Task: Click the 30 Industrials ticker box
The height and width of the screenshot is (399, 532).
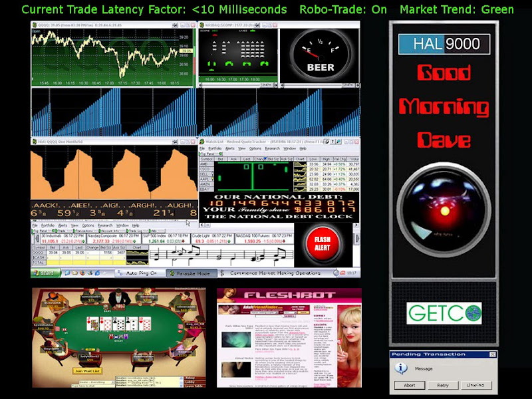Action: click(x=63, y=238)
